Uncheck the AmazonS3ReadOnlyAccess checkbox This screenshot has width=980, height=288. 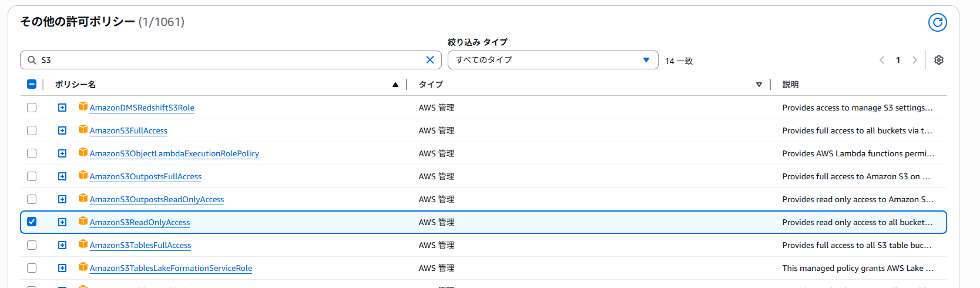click(x=32, y=222)
